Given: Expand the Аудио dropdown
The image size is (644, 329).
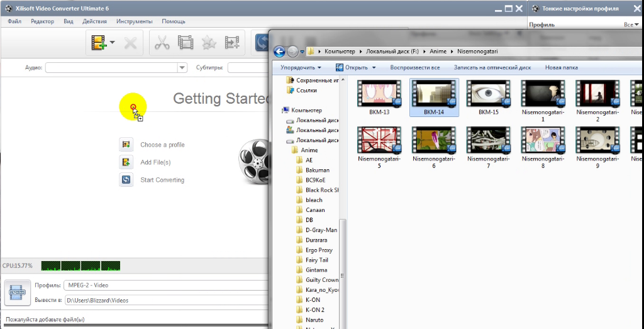Looking at the screenshot, I should click(x=182, y=67).
